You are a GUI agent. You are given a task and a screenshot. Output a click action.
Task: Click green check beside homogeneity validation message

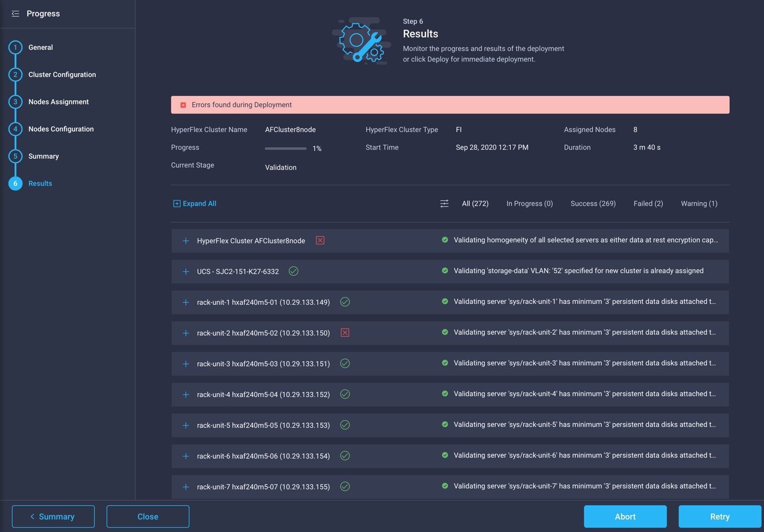pos(445,240)
